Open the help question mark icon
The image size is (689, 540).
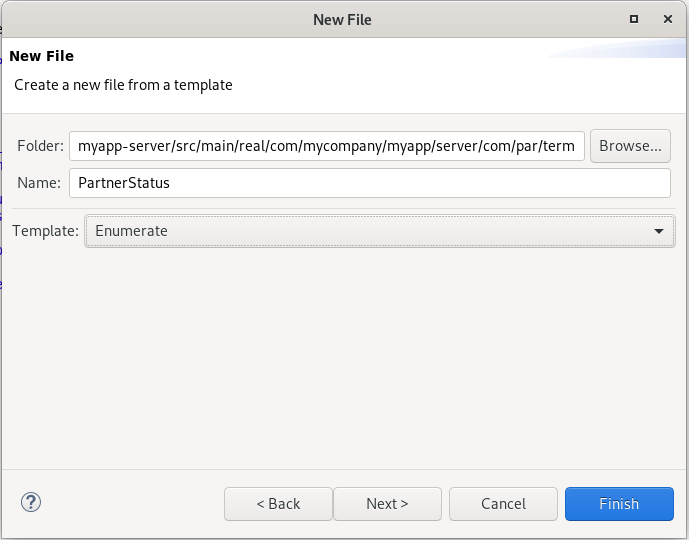coord(31,502)
